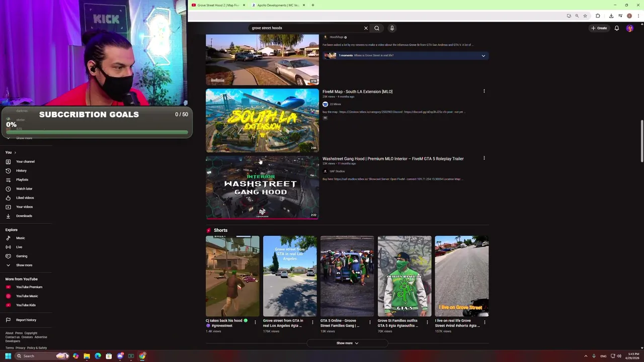Open volume control in system tray
Image resolution: width=644 pixels, height=362 pixels.
(619, 356)
